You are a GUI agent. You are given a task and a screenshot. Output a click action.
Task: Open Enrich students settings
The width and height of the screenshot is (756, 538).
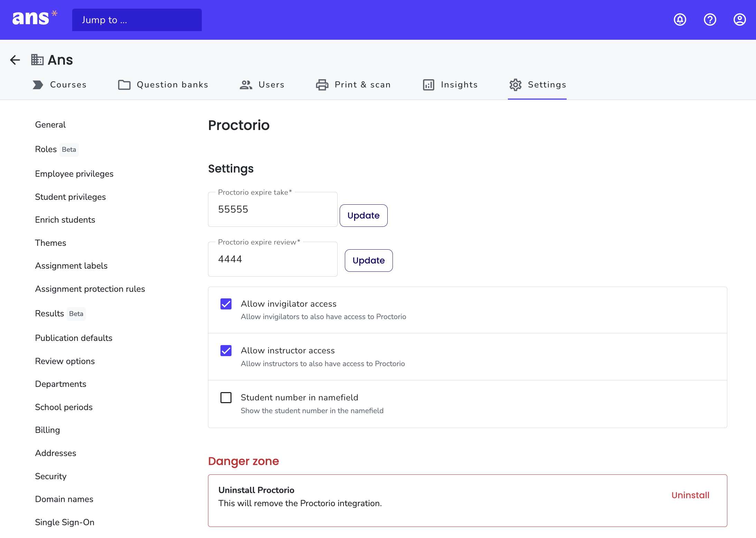coord(65,220)
